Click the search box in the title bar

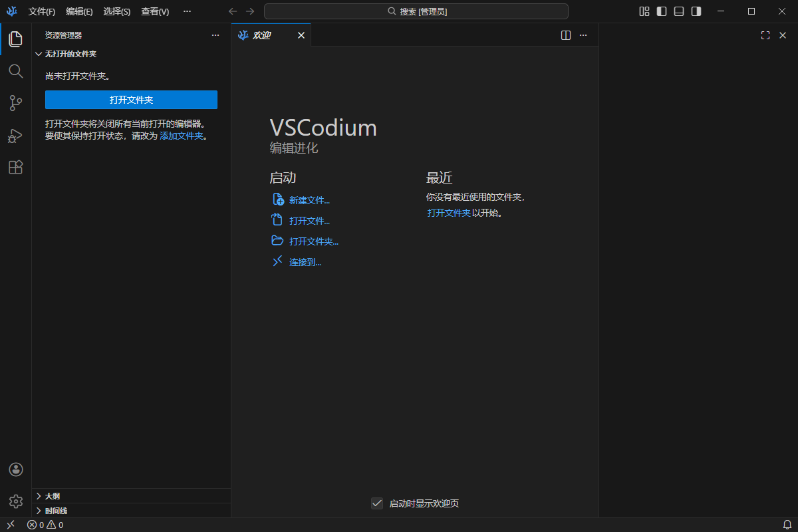pos(418,11)
